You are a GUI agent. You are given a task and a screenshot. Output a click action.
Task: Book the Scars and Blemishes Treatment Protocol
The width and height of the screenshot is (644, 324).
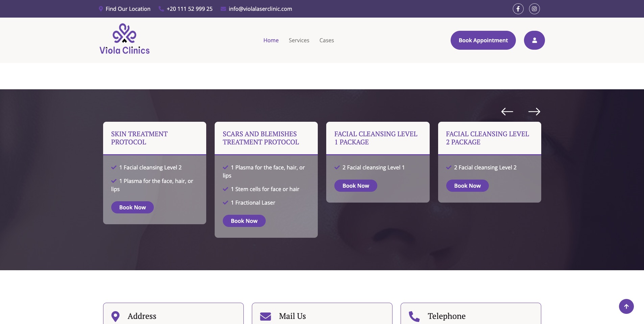[x=244, y=221]
